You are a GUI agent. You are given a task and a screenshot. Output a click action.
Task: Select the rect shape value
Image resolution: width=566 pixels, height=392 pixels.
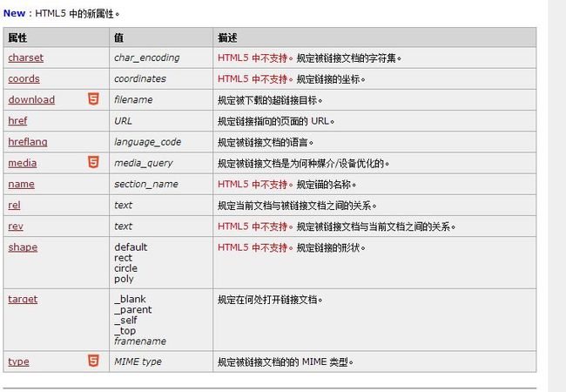tap(123, 258)
